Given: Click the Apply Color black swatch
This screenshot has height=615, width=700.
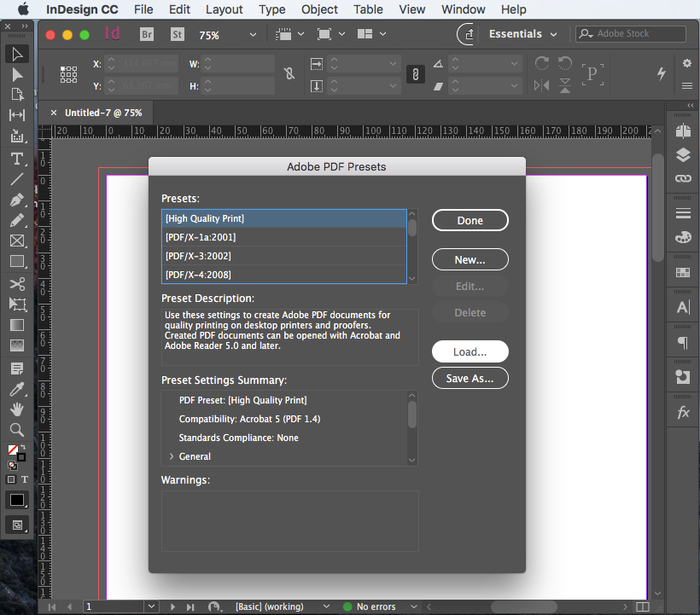Looking at the screenshot, I should (x=17, y=500).
